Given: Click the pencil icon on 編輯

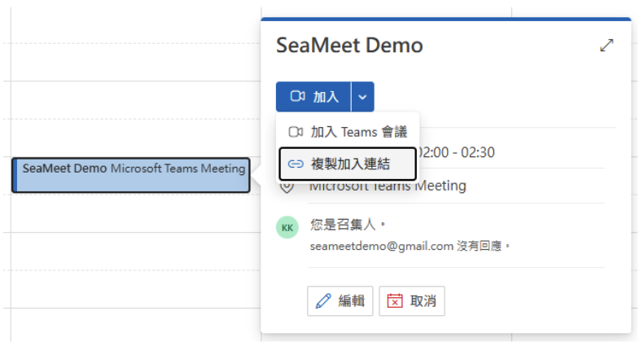Looking at the screenshot, I should click(x=323, y=301).
